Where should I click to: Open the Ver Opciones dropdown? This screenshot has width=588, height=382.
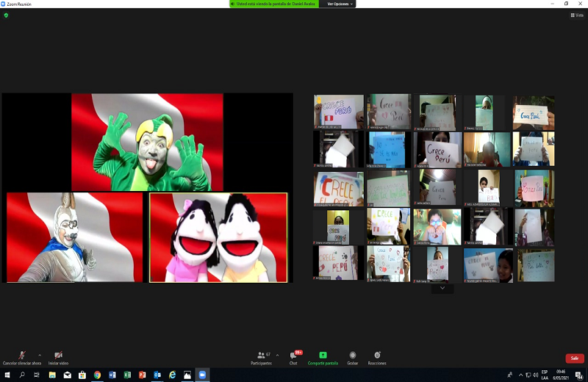(340, 4)
